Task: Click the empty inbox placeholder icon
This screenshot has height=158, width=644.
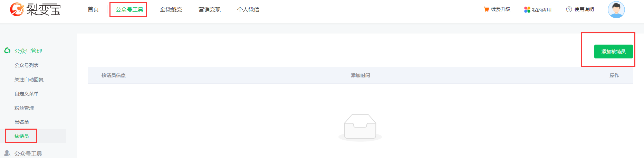Action: (x=360, y=128)
